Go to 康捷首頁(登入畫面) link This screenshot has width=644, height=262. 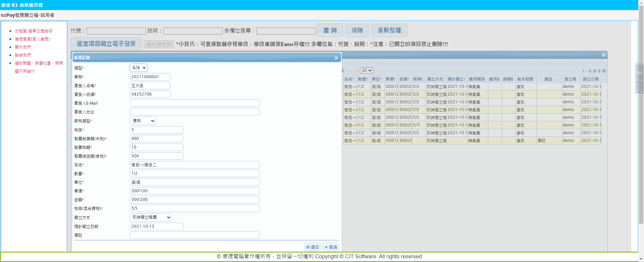[32, 39]
